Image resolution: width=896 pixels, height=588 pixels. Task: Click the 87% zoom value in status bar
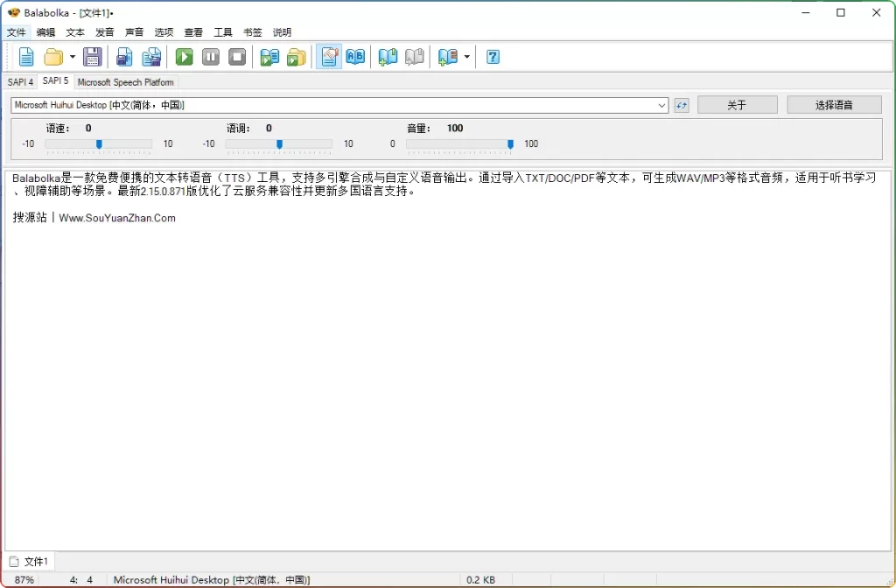(x=24, y=580)
